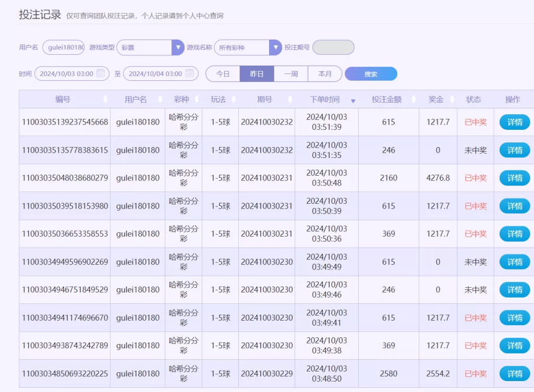Select order number 11003035048038680279
Screen dimensions: 534x392
pyautogui.click(x=65, y=178)
